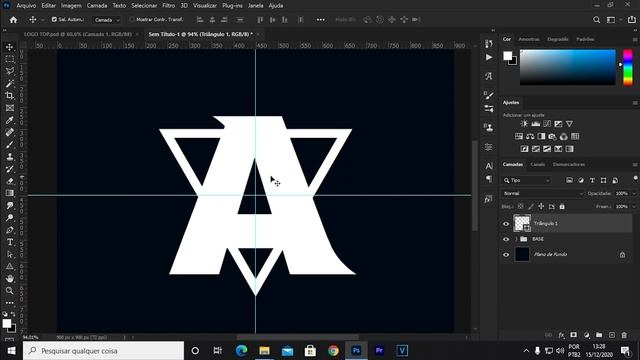The image size is (640, 360).
Task: Select the Rectangular Marquee tool
Action: [x=9, y=59]
